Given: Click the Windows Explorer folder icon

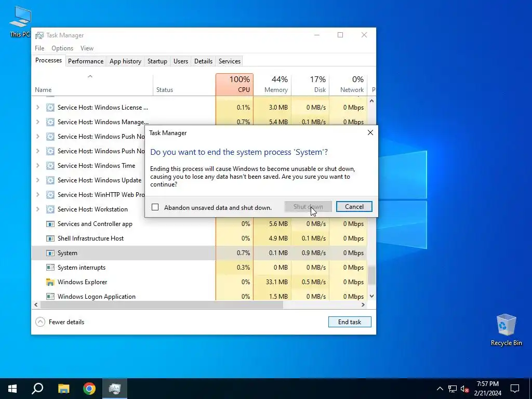Looking at the screenshot, I should (50, 282).
